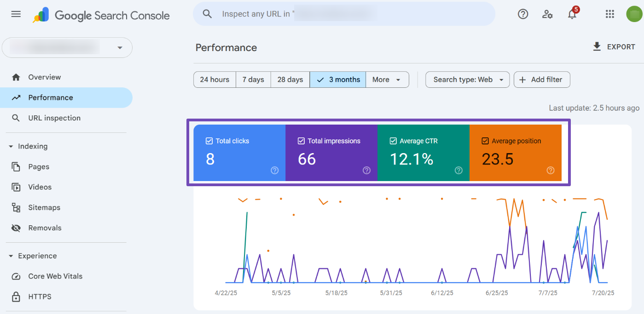Open Performance in the sidebar
Screen dimensions: 644x314
(67, 97)
